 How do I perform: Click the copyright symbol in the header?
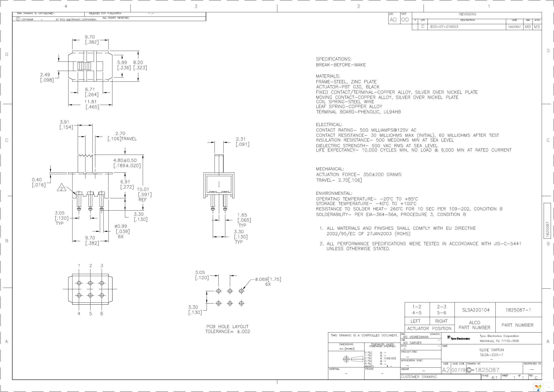18,19
